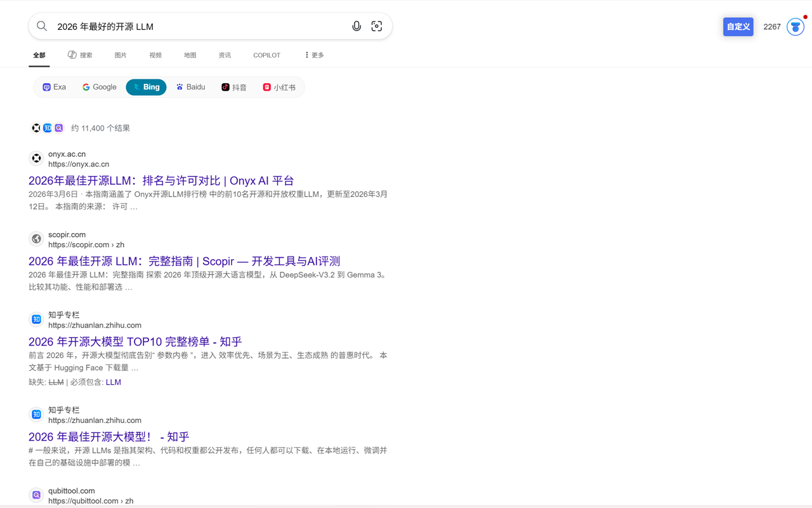Open the https://qubittool.com › zh URL
The image size is (812, 508).
[91, 501]
